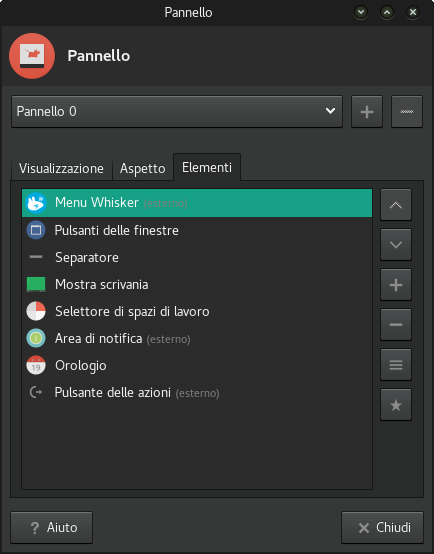Click the Orologio calendar icon
The width and height of the screenshot is (434, 554).
[36, 365]
